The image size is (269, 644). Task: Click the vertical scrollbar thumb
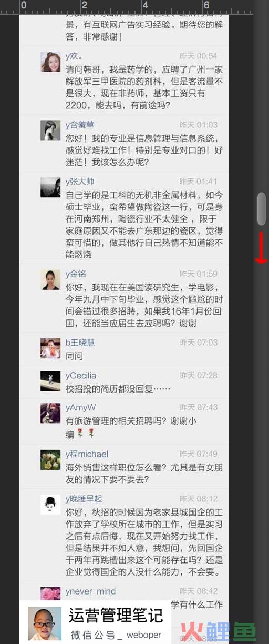261,209
